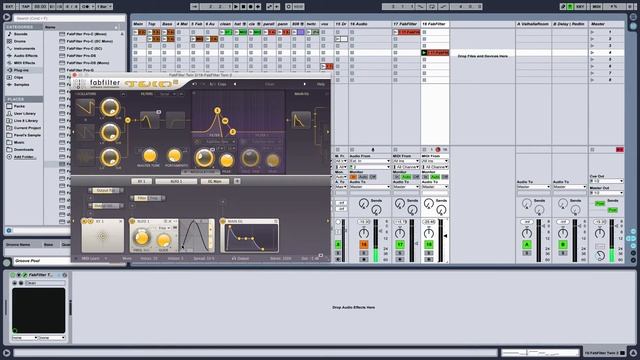Click the Help button in FabFilter Twin
640x360 pixels.
click(321, 84)
